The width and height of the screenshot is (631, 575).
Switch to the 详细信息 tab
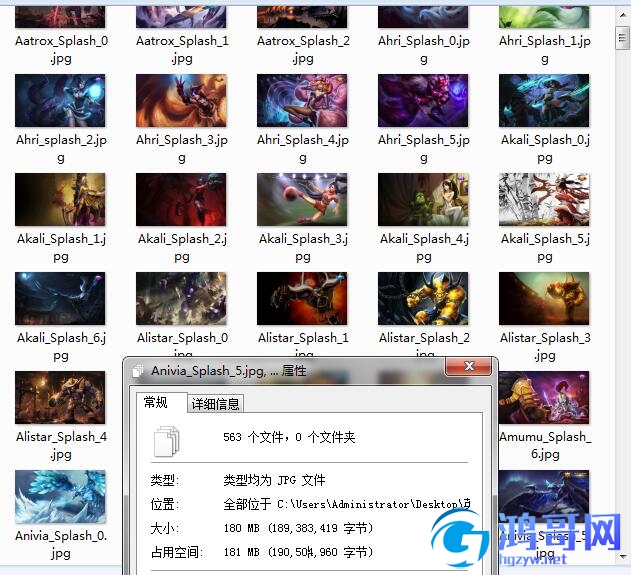(x=215, y=404)
